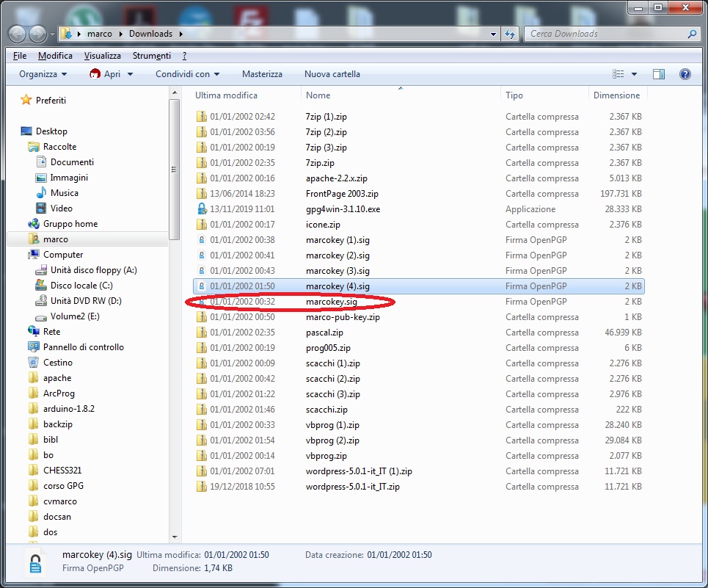Sort by Dimensione column header
This screenshot has height=588, width=708.
[x=616, y=95]
